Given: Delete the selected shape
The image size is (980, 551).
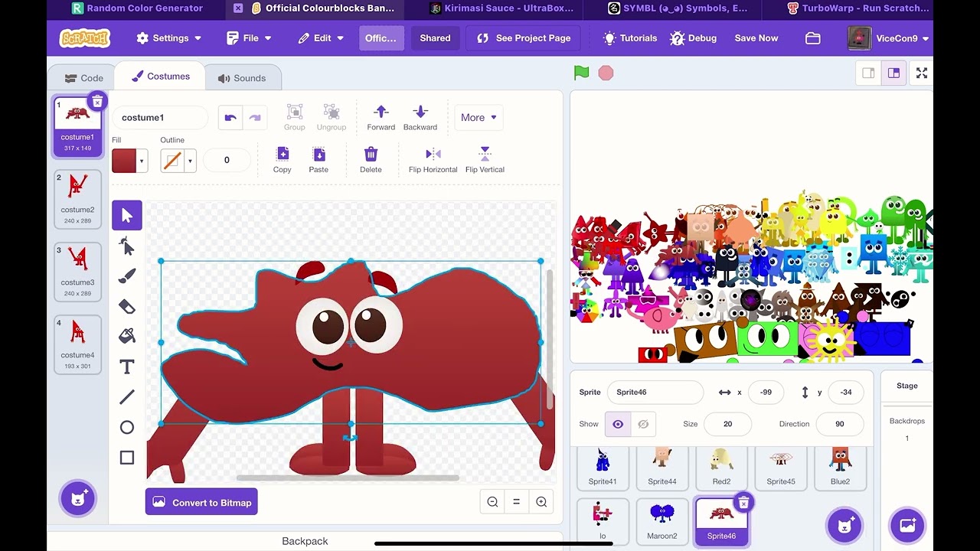Looking at the screenshot, I should click(x=371, y=160).
